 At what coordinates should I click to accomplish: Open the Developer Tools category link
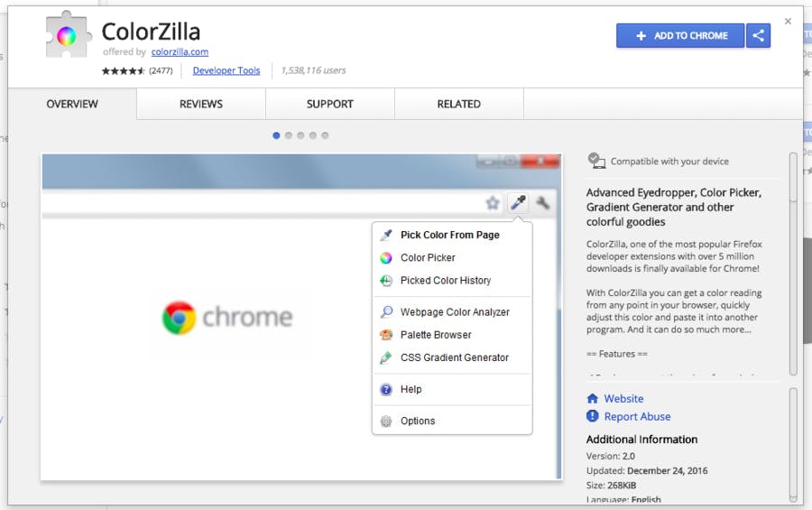[x=226, y=70]
